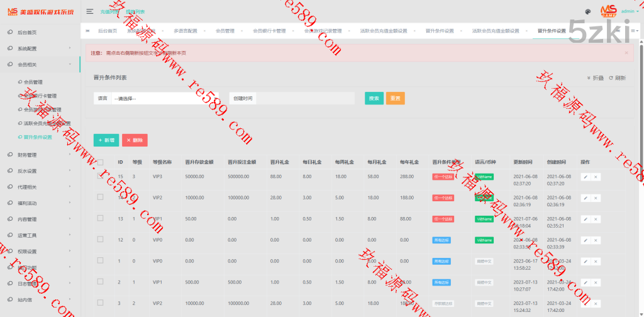Click the 刷新 refresh icon in panel header
This screenshot has height=317, width=644.
pos(611,78)
